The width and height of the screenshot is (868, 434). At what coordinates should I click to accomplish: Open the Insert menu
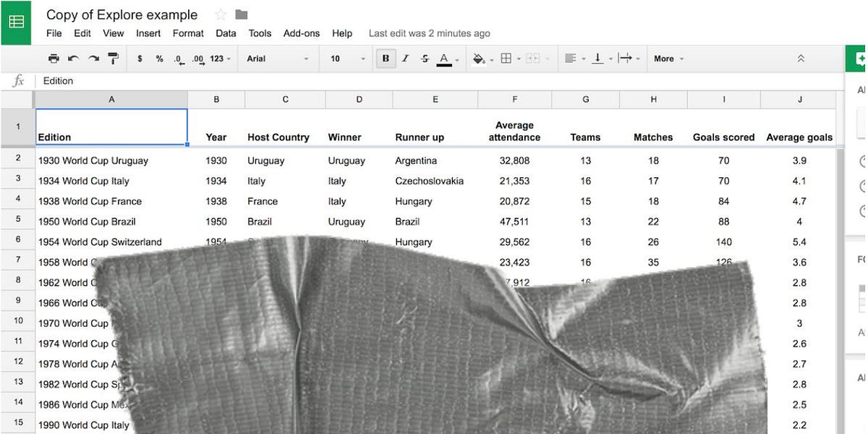[x=148, y=33]
